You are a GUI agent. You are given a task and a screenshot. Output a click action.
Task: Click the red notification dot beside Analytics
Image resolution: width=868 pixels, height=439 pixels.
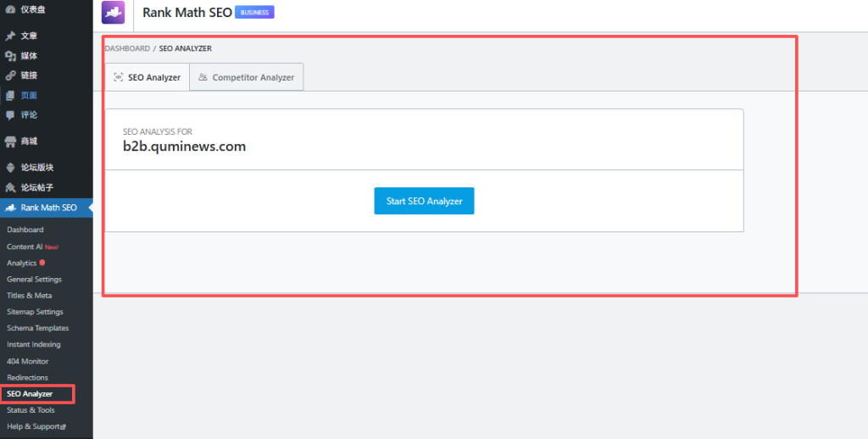(x=42, y=263)
